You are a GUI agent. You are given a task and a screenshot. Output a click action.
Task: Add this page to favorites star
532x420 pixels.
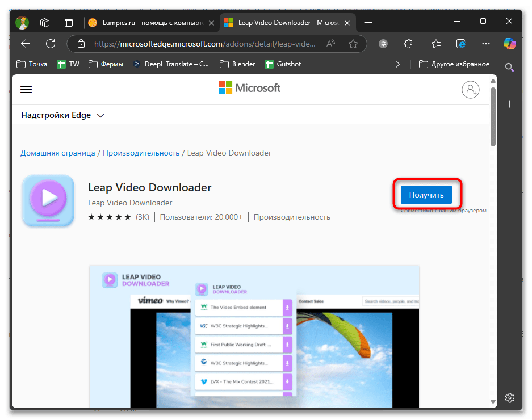click(x=353, y=44)
